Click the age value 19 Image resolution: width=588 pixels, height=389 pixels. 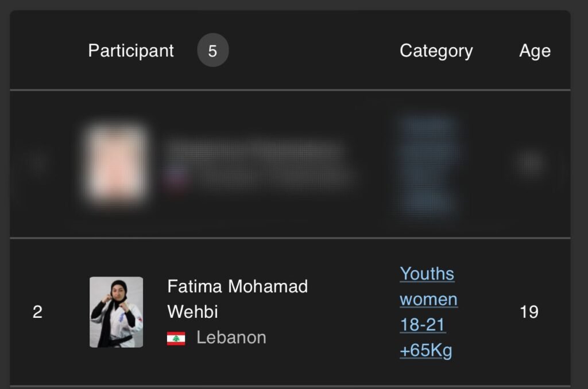pyautogui.click(x=529, y=312)
